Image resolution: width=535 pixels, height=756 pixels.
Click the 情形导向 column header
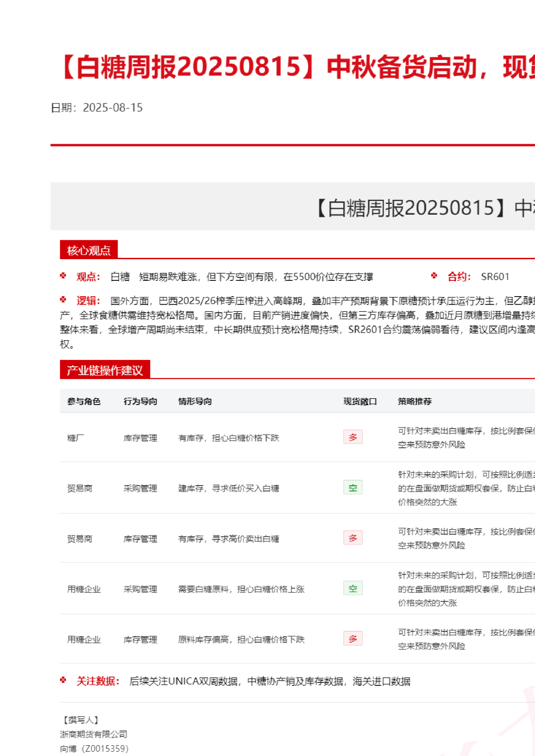pos(195,401)
